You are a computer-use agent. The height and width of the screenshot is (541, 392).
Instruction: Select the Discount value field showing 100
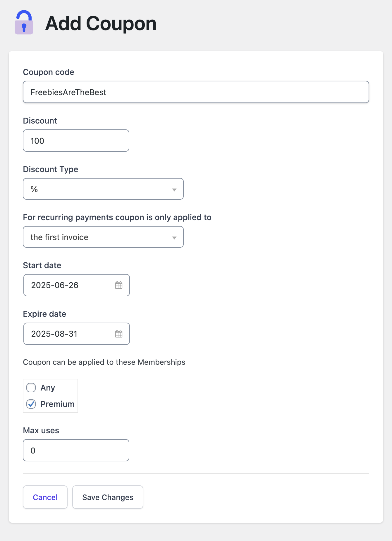76,141
